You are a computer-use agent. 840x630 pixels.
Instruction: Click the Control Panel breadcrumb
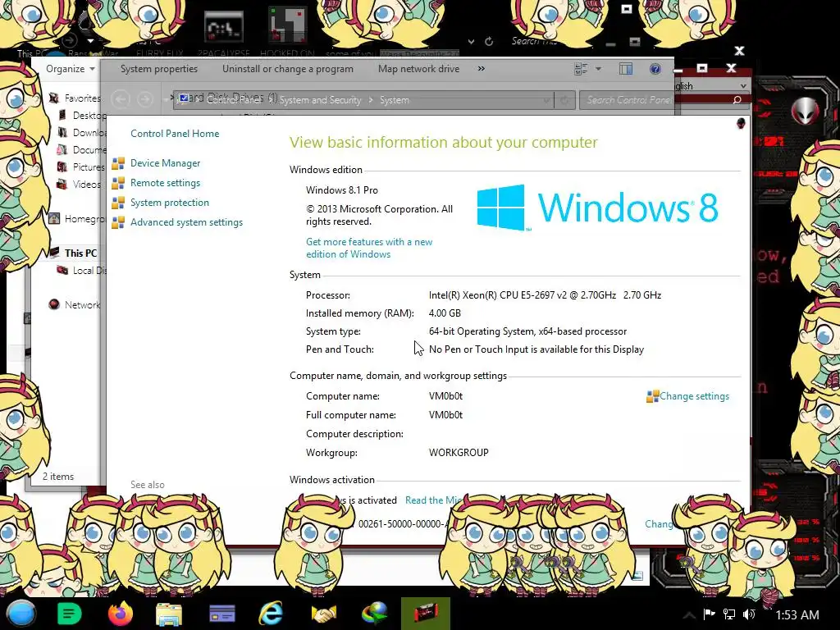click(234, 100)
